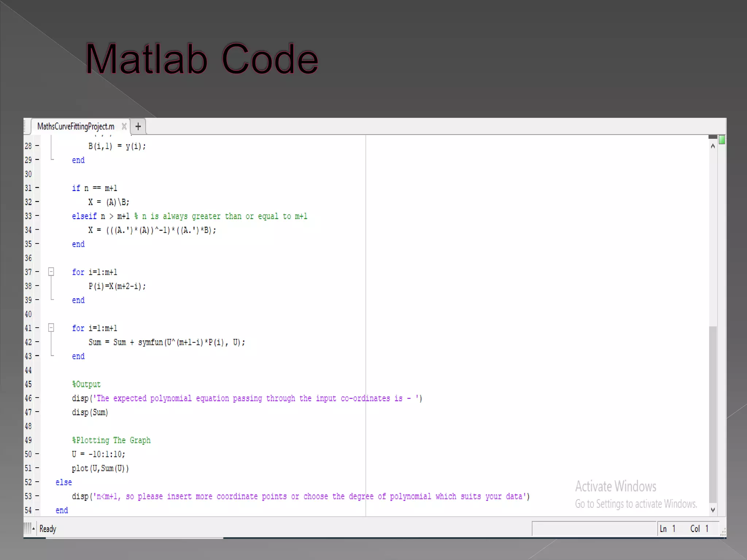Click the empty status message field
The image size is (747, 560).
click(x=594, y=529)
